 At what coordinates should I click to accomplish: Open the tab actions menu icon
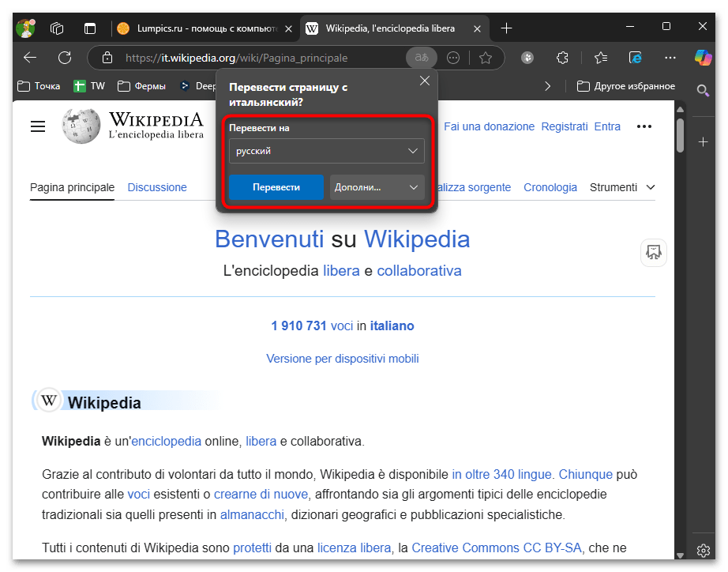89,28
